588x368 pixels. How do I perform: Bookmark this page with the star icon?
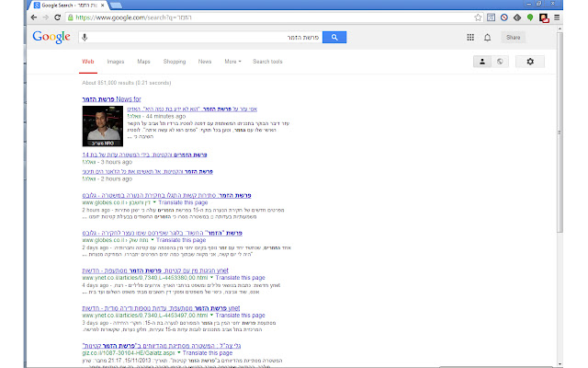pyautogui.click(x=478, y=17)
